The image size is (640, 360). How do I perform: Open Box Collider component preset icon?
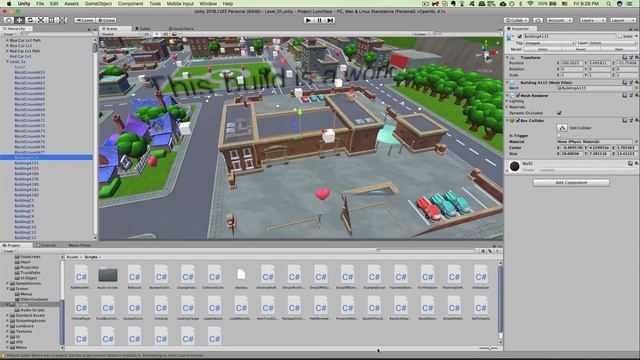631,120
